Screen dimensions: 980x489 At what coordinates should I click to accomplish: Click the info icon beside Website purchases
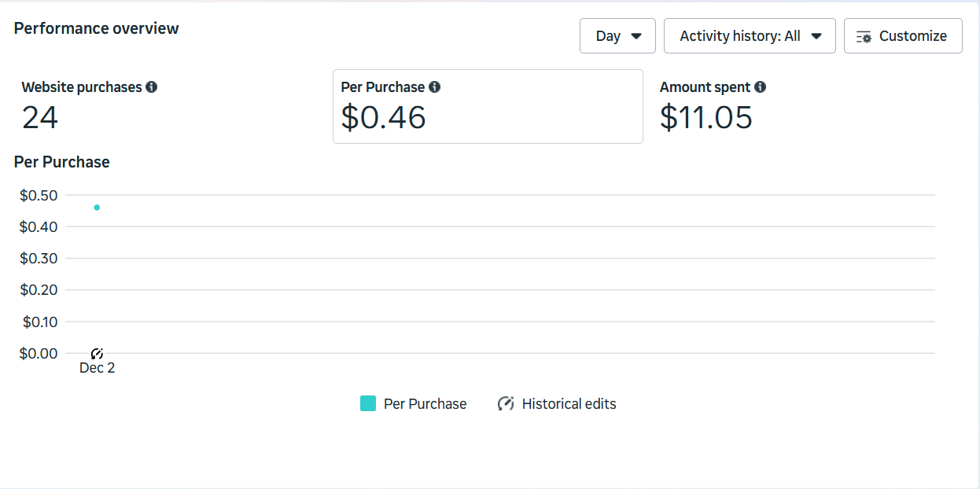(152, 87)
